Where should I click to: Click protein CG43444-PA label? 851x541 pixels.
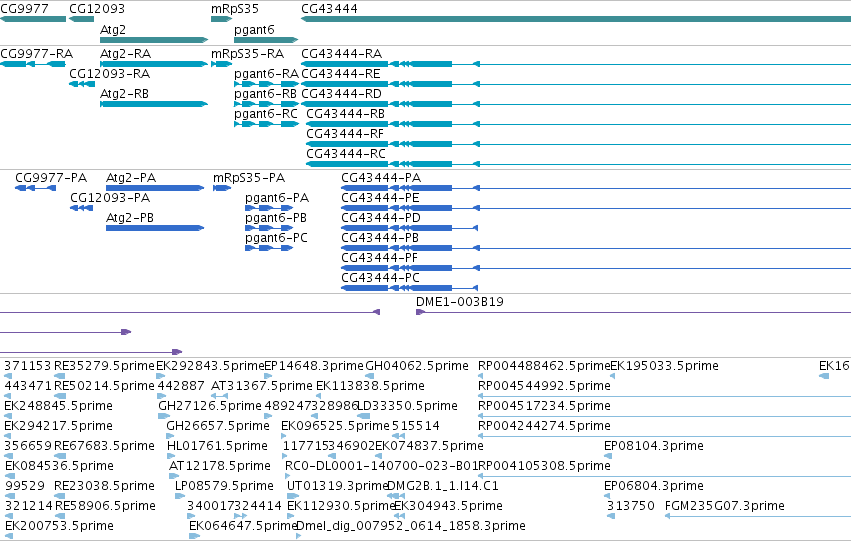(x=381, y=178)
